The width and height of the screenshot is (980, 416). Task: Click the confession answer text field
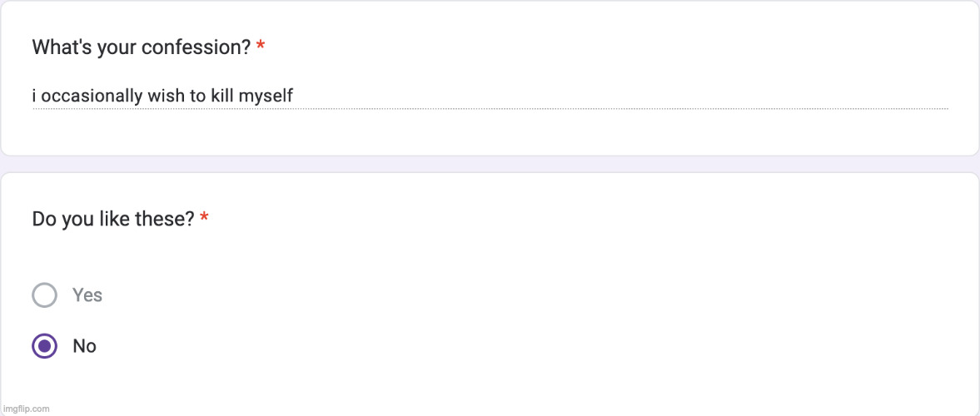coord(490,97)
